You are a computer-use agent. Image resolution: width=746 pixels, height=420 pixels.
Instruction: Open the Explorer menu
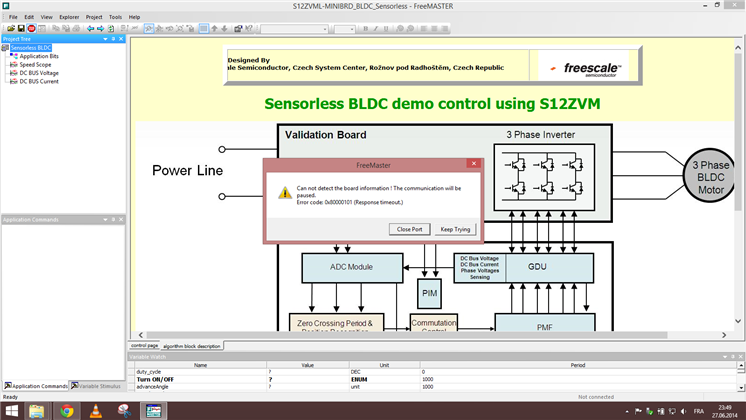coord(69,17)
